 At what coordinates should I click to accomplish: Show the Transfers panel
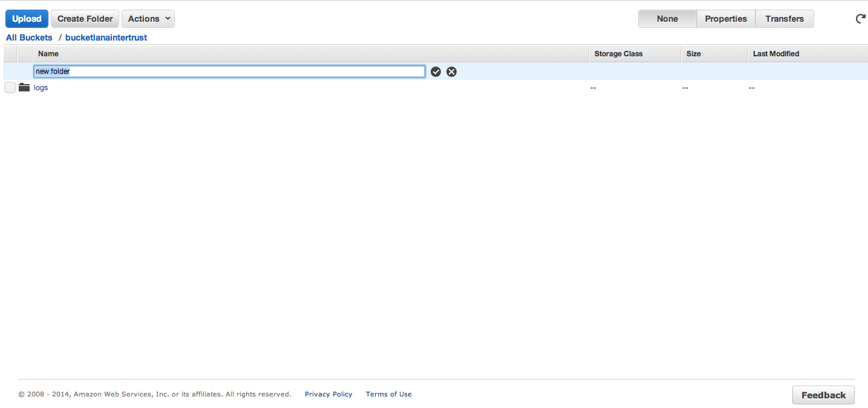pos(785,19)
